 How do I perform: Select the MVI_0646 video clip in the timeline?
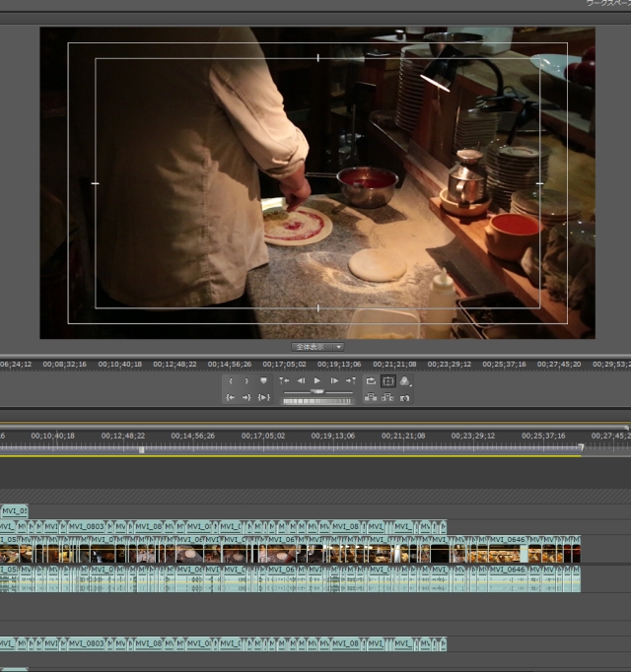coord(508,541)
